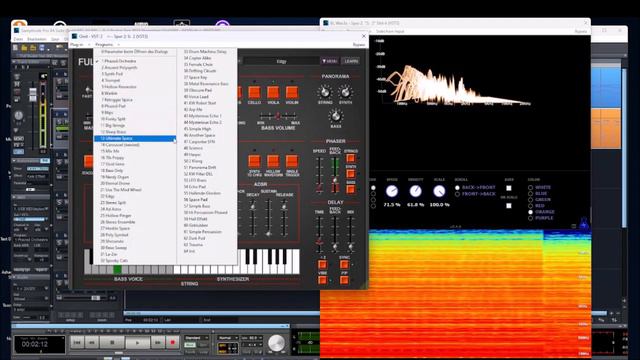Select WHITE color radio in analyzer

(531, 187)
